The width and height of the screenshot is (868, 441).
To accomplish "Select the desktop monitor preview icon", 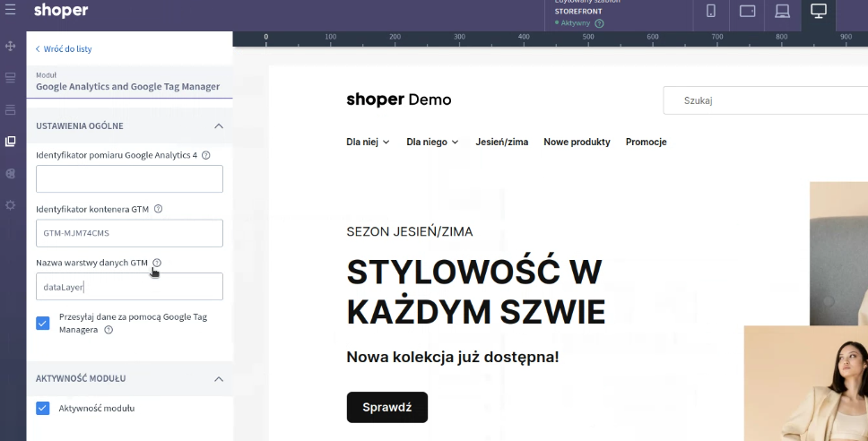I will point(818,11).
